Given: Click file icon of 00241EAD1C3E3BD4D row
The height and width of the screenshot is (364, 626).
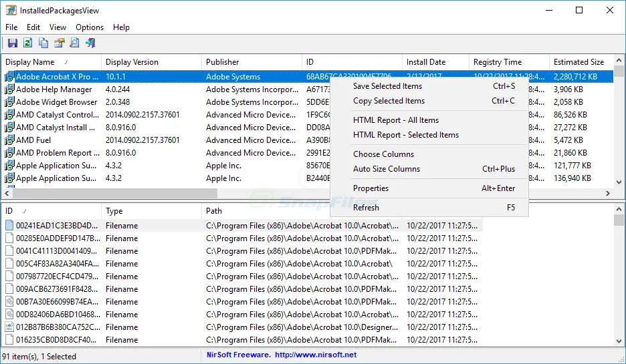Looking at the screenshot, I should (x=9, y=226).
